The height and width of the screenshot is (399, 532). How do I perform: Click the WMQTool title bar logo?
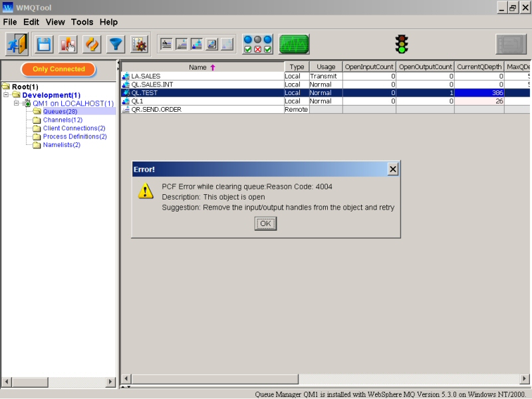(7, 7)
